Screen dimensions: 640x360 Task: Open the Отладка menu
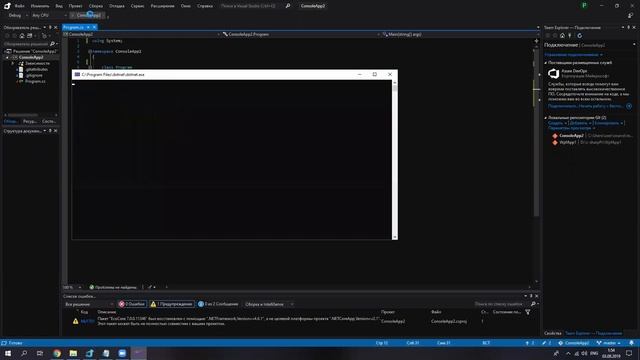coord(117,6)
